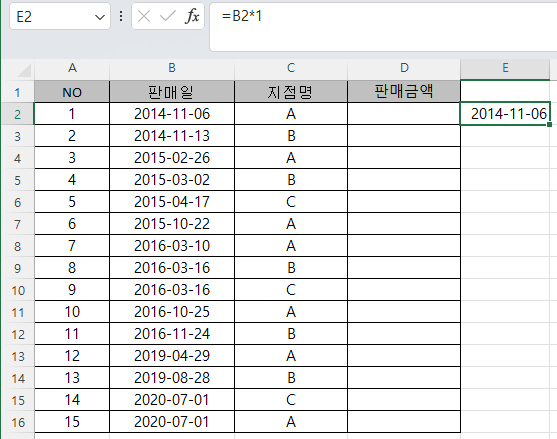
Task: Select cell C15 containing branch C
Action: pyautogui.click(x=291, y=400)
